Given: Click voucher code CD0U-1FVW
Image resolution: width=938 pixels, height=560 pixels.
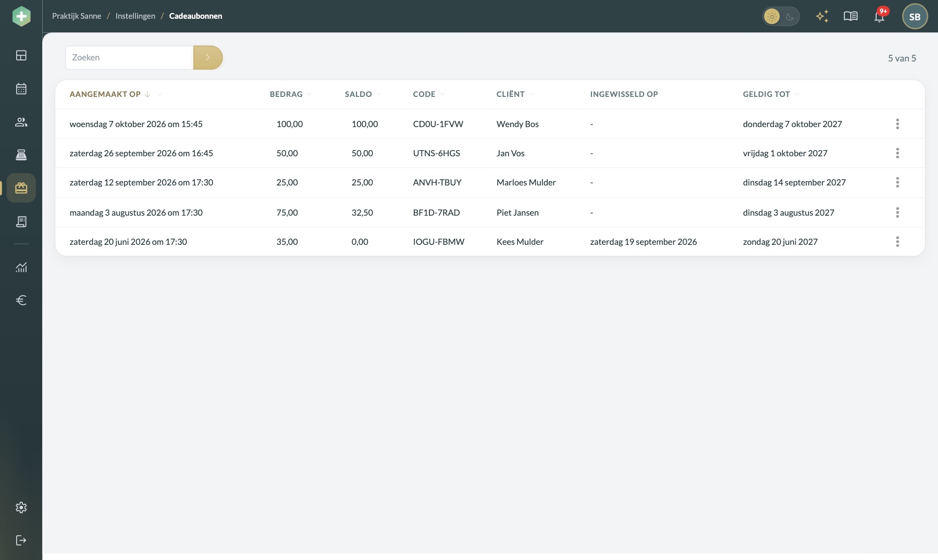Looking at the screenshot, I should (x=438, y=124).
